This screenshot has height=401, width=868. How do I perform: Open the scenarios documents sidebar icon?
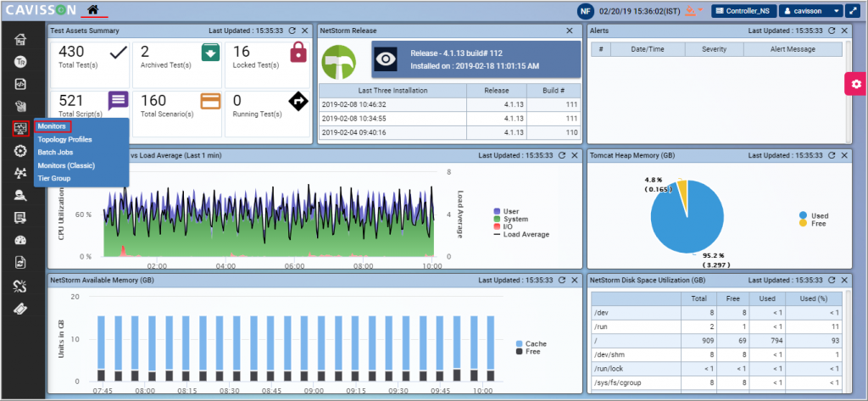click(20, 106)
